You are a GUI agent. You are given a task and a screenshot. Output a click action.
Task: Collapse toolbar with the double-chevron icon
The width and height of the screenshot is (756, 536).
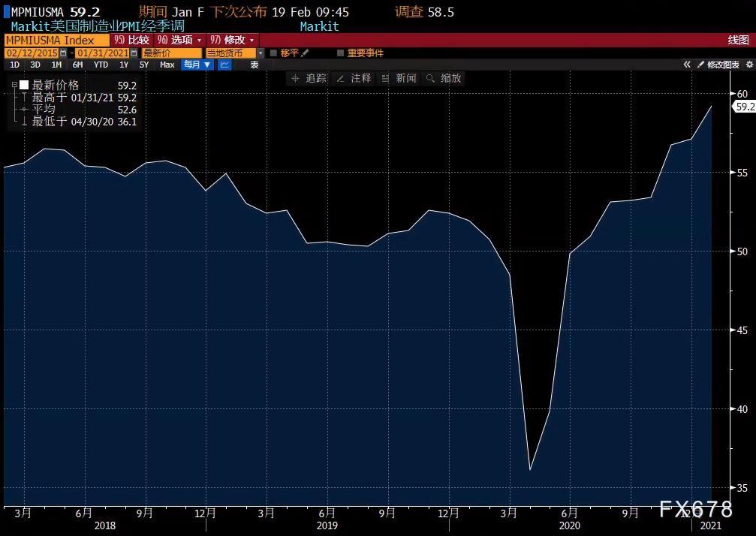[687, 65]
